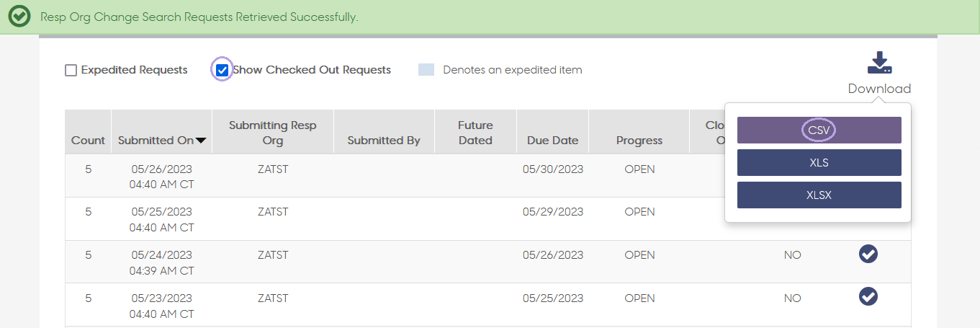Click the Submitted On sort arrow
Image resolution: width=980 pixels, height=328 pixels.
(201, 141)
